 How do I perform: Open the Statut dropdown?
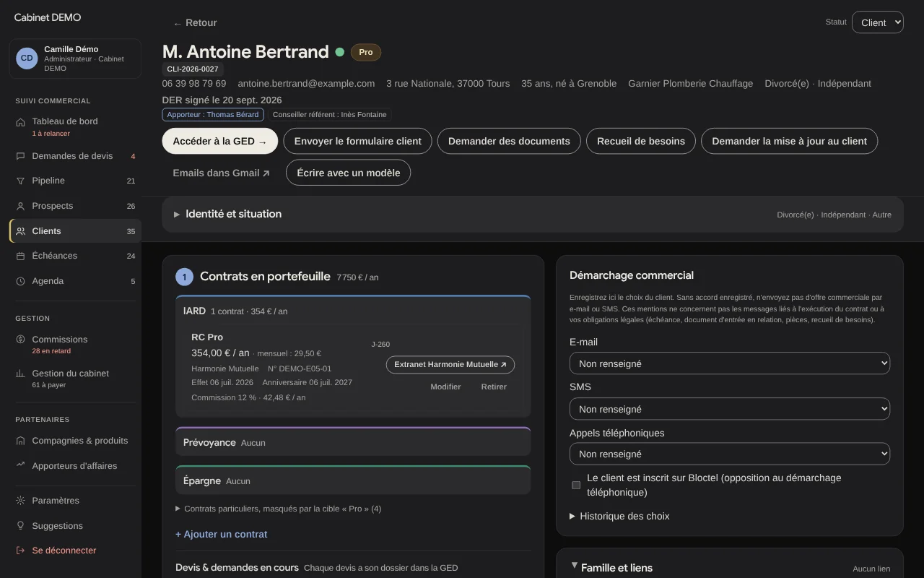click(x=877, y=22)
